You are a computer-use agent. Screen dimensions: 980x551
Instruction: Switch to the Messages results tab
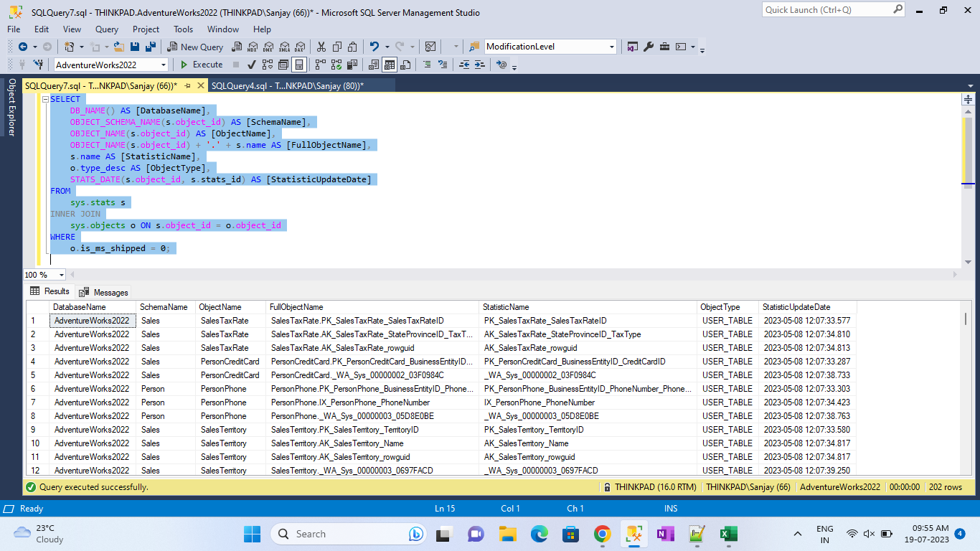pyautogui.click(x=104, y=292)
